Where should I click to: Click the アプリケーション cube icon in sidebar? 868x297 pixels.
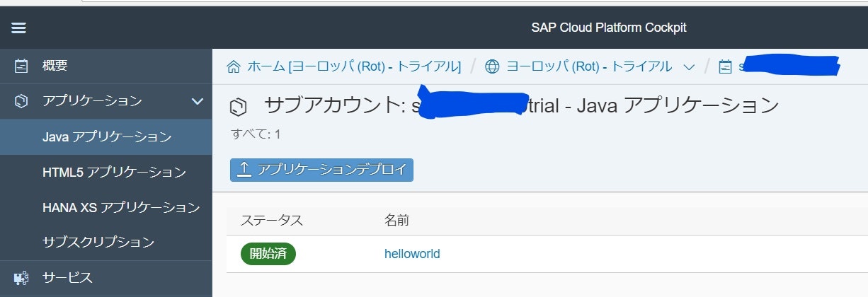click(21, 101)
